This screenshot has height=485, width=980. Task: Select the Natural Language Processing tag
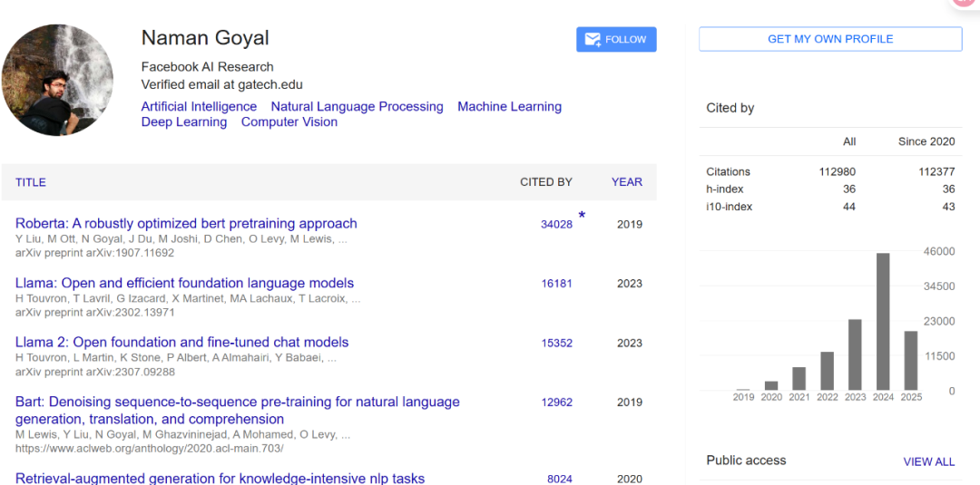click(357, 106)
